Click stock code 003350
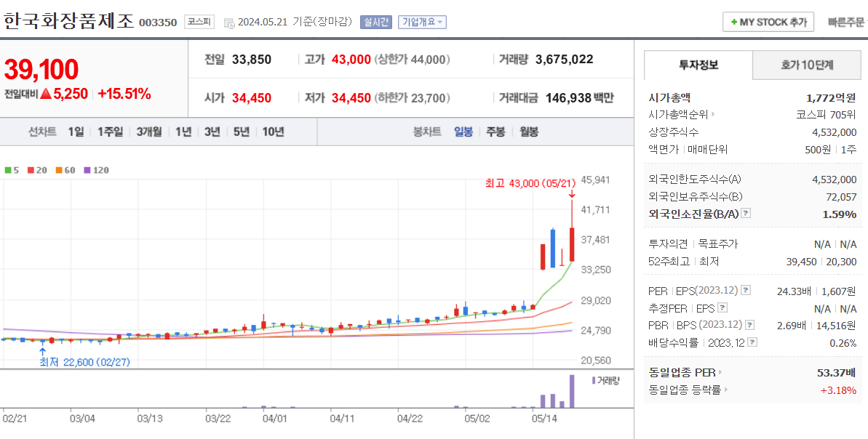 tap(158, 23)
